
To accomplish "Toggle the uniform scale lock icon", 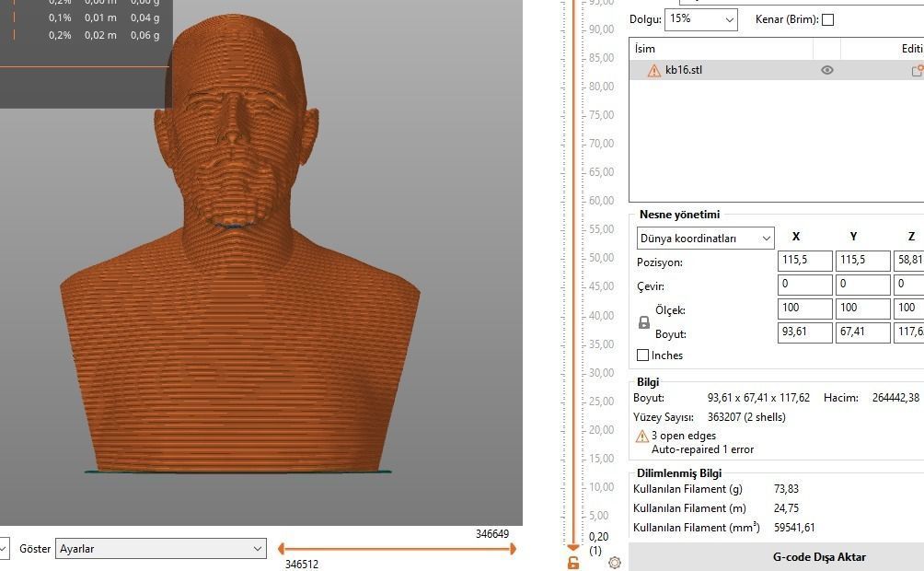I will [644, 322].
